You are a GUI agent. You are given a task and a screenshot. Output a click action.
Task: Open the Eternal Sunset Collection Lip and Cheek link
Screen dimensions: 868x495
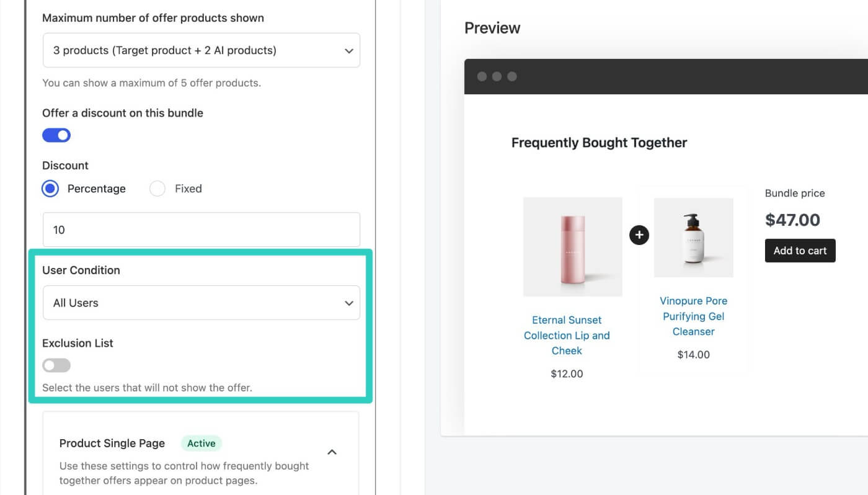567,335
